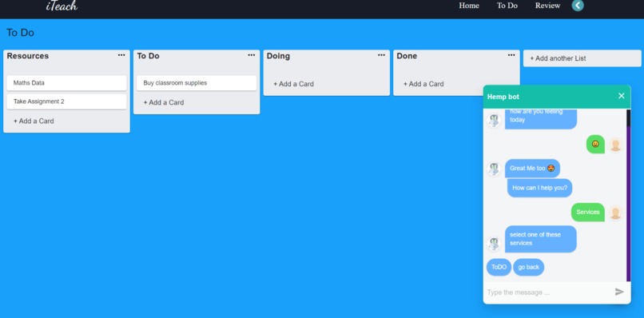Open the Review navigation link

click(547, 6)
